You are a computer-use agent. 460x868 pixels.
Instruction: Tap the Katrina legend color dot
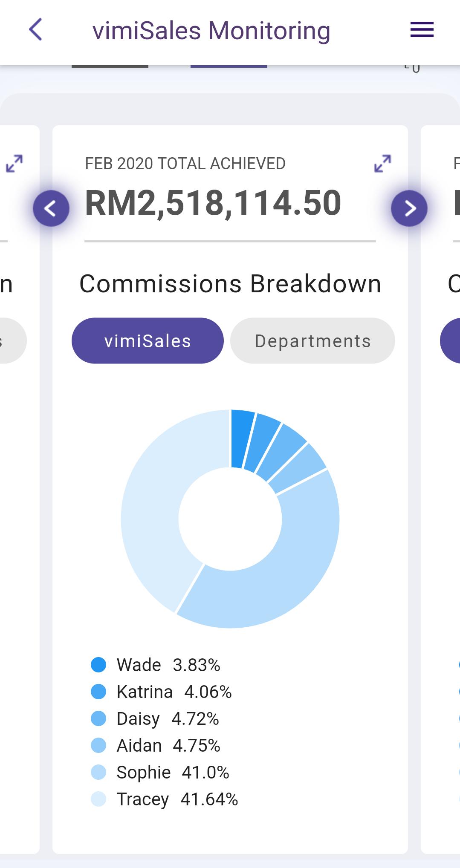pyautogui.click(x=98, y=692)
